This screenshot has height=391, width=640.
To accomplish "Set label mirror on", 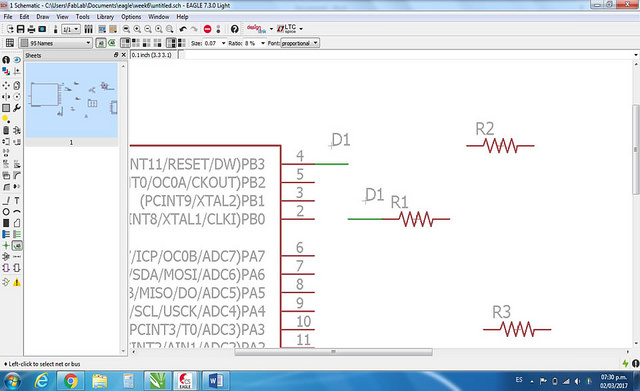I will 182,43.
